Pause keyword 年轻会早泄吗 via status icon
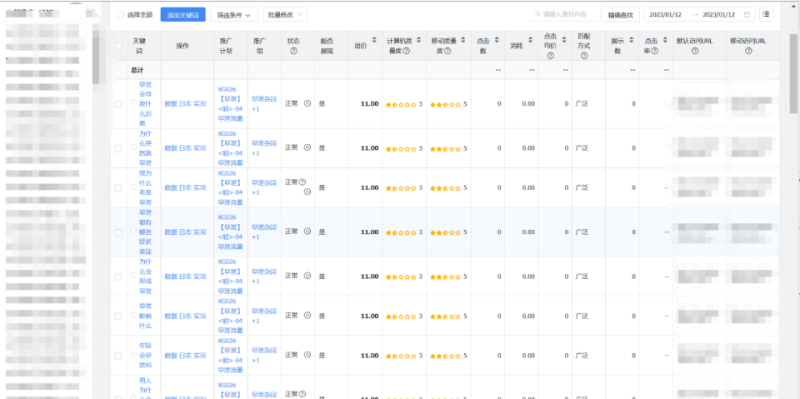800x399 pixels. (307, 355)
